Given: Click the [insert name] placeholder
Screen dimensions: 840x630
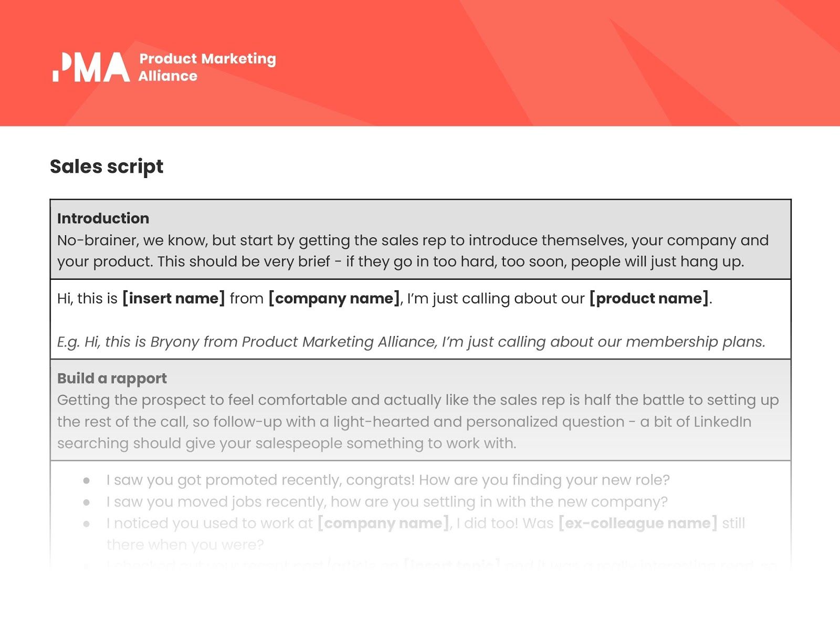Looking at the screenshot, I should click(x=174, y=298).
